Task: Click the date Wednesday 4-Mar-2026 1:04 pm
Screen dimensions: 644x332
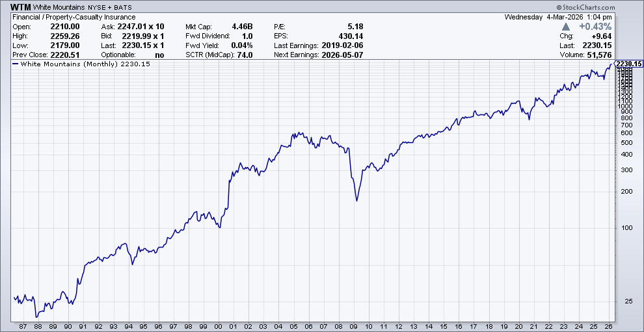Action: tap(558, 18)
